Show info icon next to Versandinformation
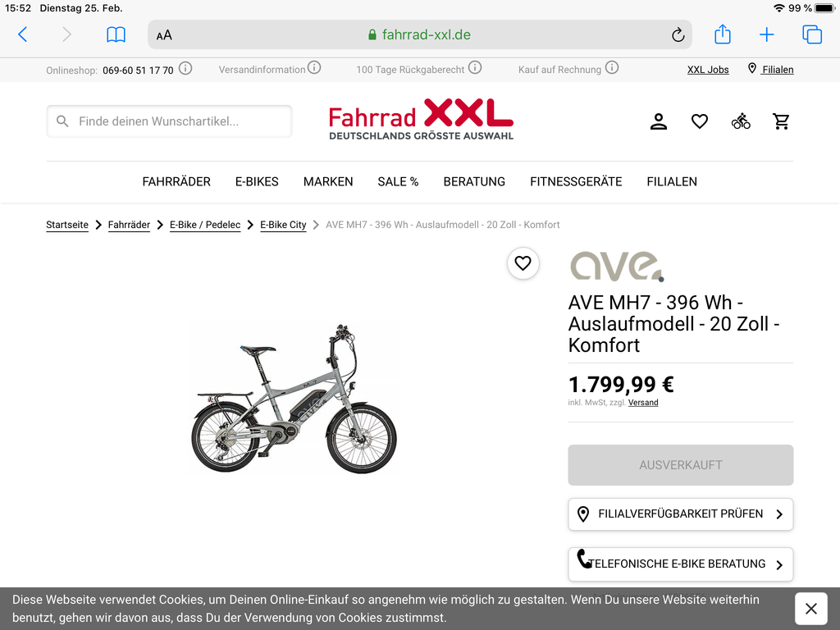Viewport: 840px width, 630px height. click(314, 68)
